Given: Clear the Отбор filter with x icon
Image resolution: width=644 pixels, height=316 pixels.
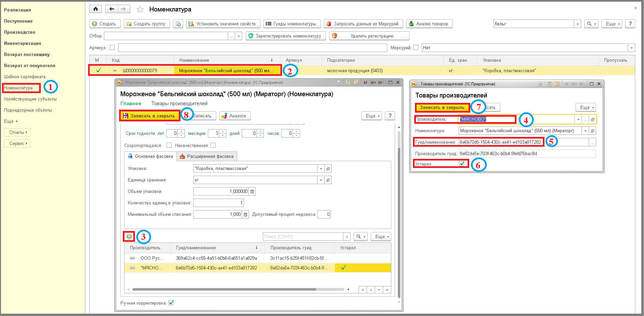Looking at the screenshot, I should [x=239, y=36].
